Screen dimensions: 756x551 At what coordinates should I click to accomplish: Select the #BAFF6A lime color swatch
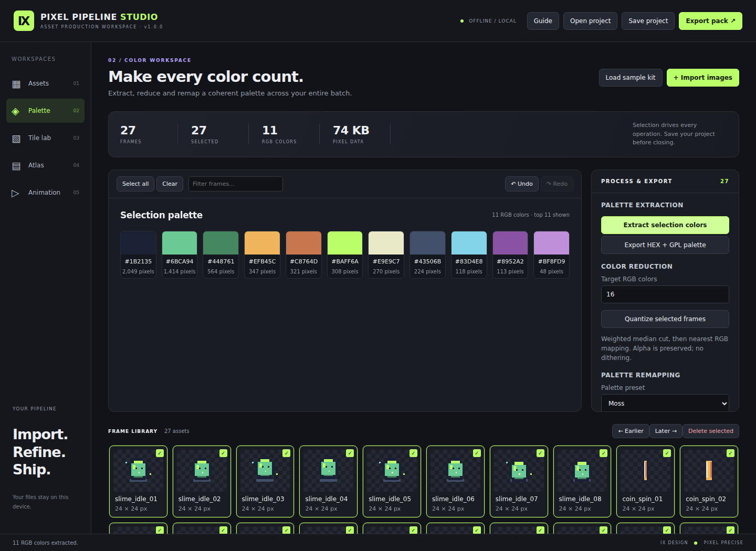(x=345, y=255)
